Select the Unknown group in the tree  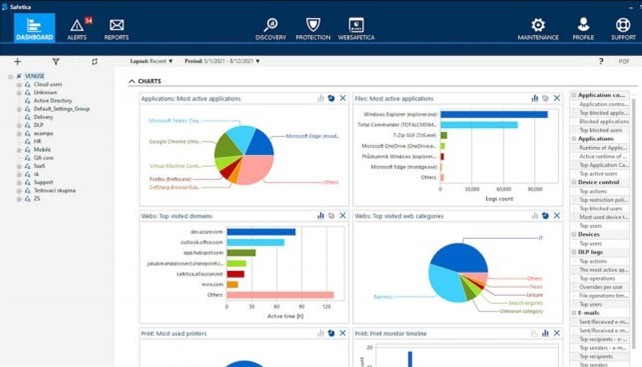click(45, 92)
